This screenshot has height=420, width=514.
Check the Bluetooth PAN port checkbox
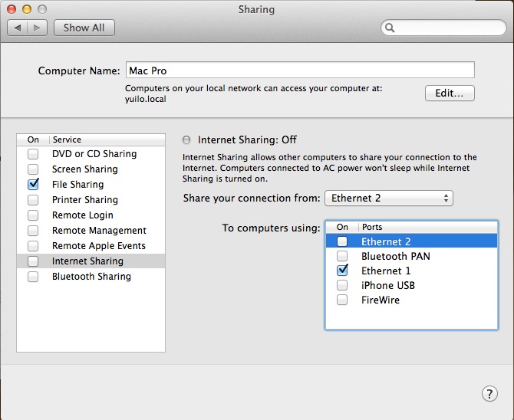342,256
